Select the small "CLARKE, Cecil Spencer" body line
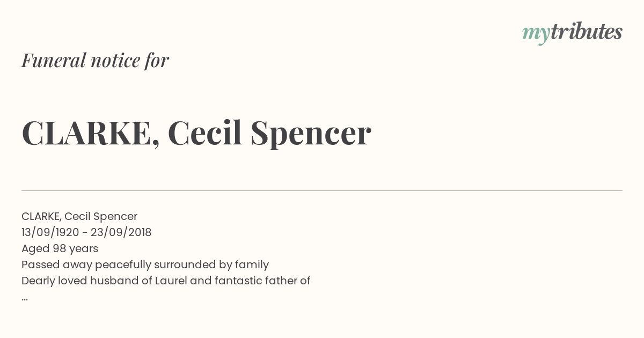Screen dimensions: 644x338 [79, 216]
